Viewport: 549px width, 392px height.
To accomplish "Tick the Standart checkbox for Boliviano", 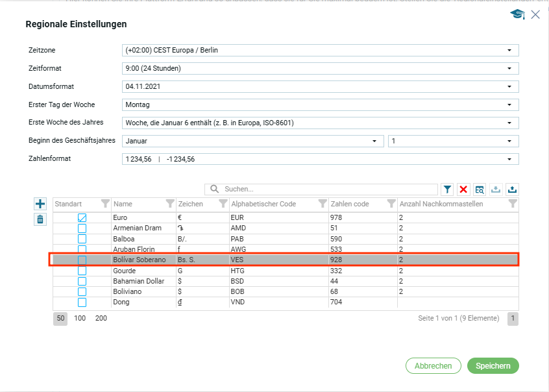I will tap(82, 291).
